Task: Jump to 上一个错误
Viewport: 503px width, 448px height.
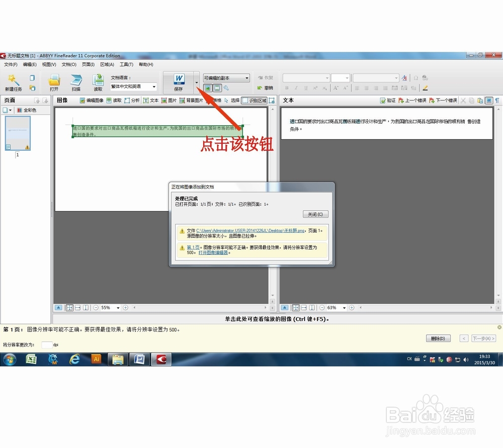Action: [x=412, y=101]
